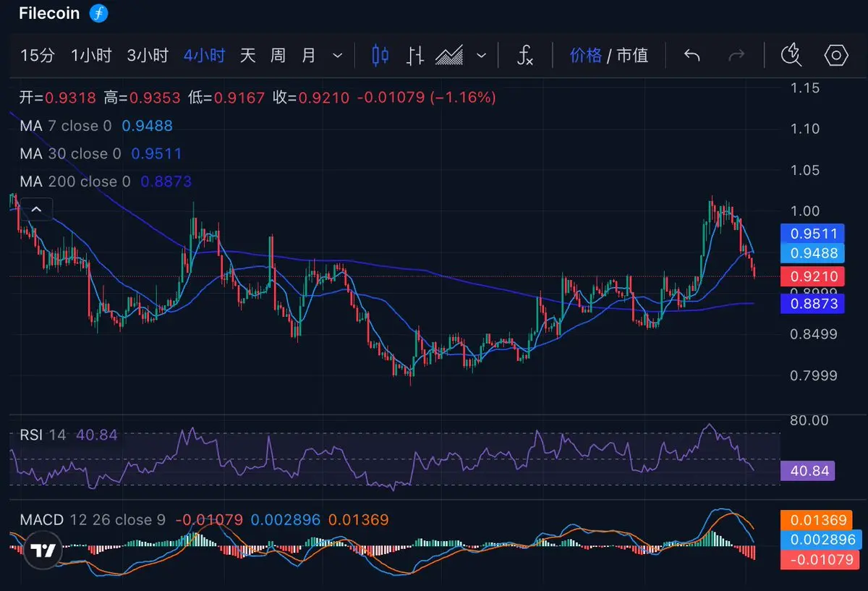Screen dimensions: 868x591
Task: Switch to the 1小时 timeframe
Action: click(x=91, y=56)
